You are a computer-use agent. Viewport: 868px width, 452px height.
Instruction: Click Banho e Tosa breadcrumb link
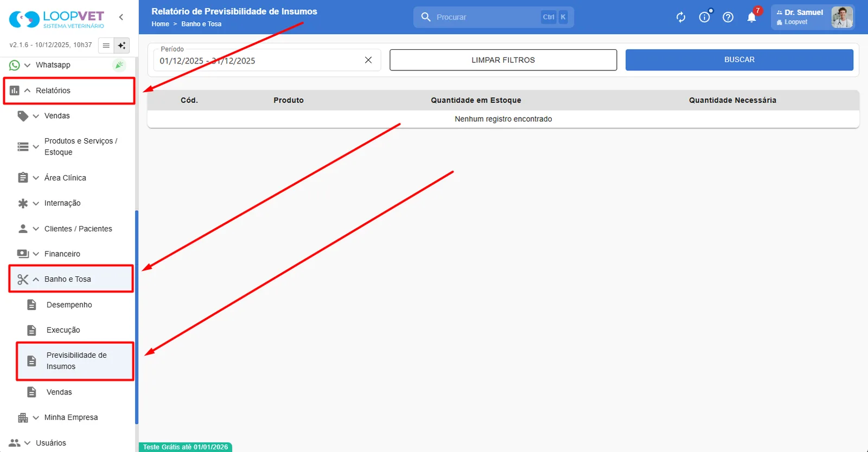pyautogui.click(x=201, y=24)
